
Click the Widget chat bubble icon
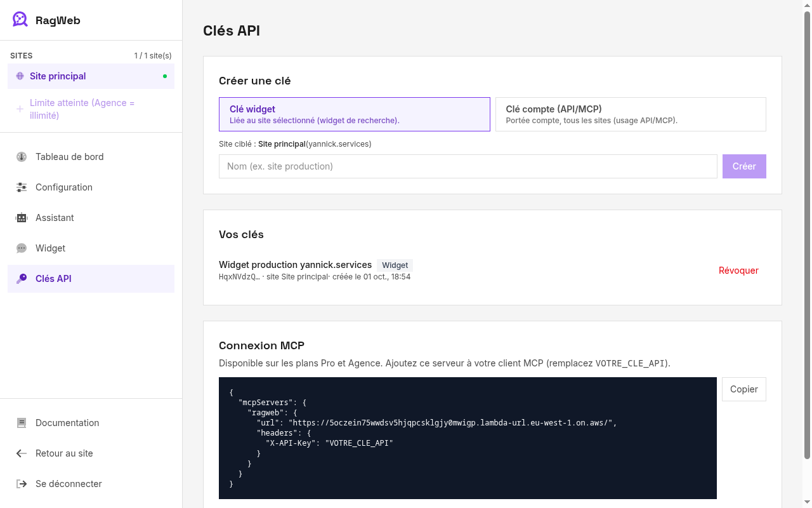pos(22,248)
